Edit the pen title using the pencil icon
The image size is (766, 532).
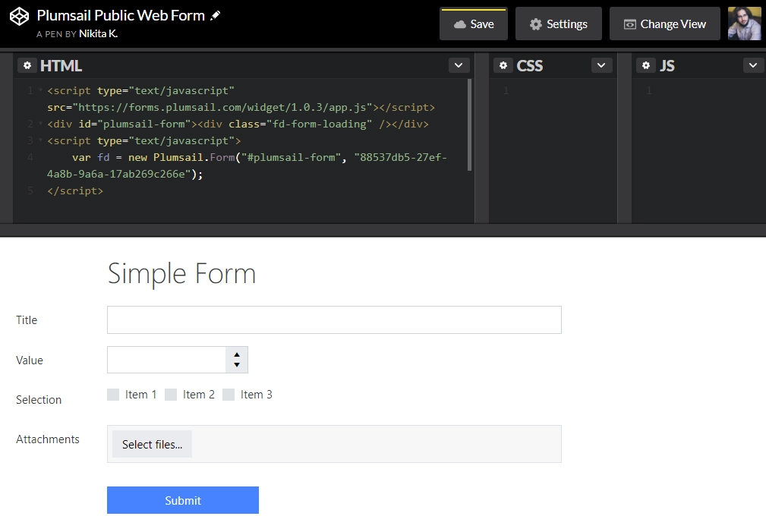(x=215, y=14)
